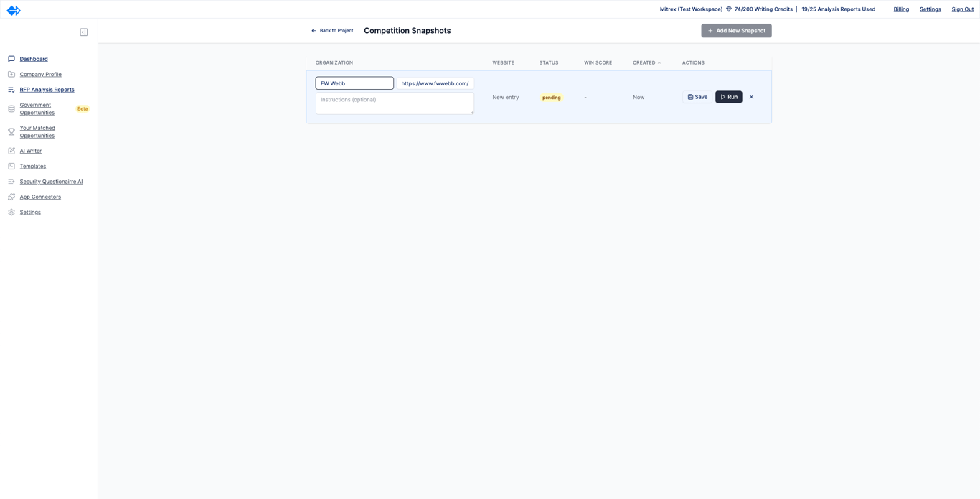This screenshot has width=980, height=499.
Task: Click the organization name field FW Webb
Action: [354, 83]
